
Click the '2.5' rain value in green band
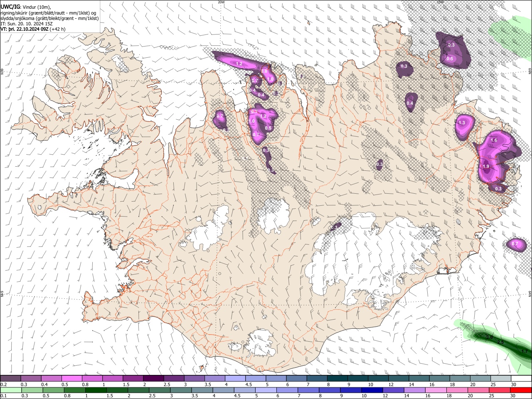[501, 342]
